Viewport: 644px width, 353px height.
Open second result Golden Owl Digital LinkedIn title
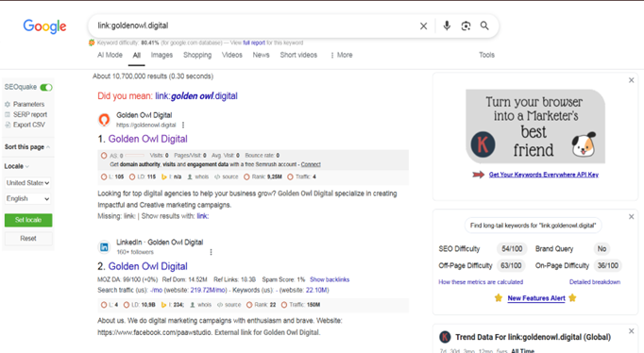148,266
